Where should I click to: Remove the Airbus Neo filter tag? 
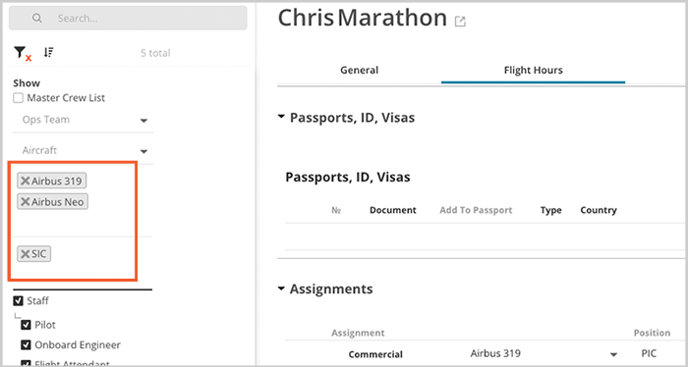point(25,201)
